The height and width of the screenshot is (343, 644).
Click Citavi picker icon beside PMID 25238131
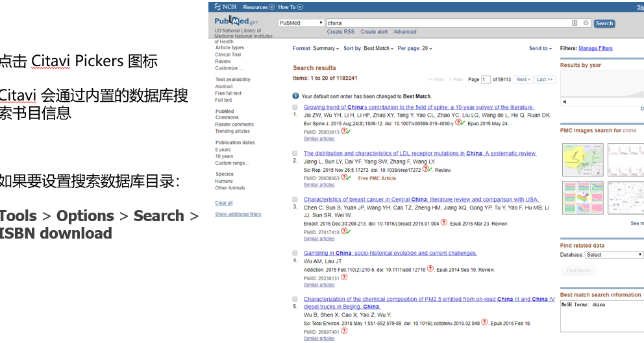345,278
